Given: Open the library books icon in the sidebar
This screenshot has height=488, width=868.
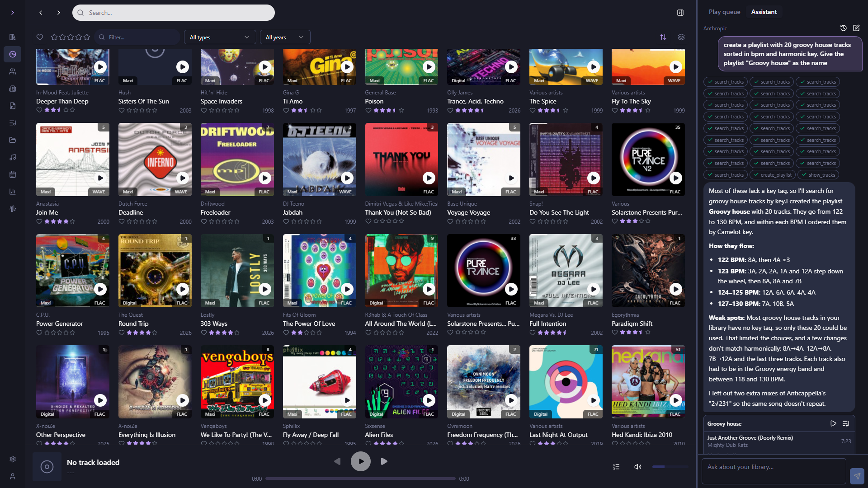Looking at the screenshot, I should click(13, 37).
